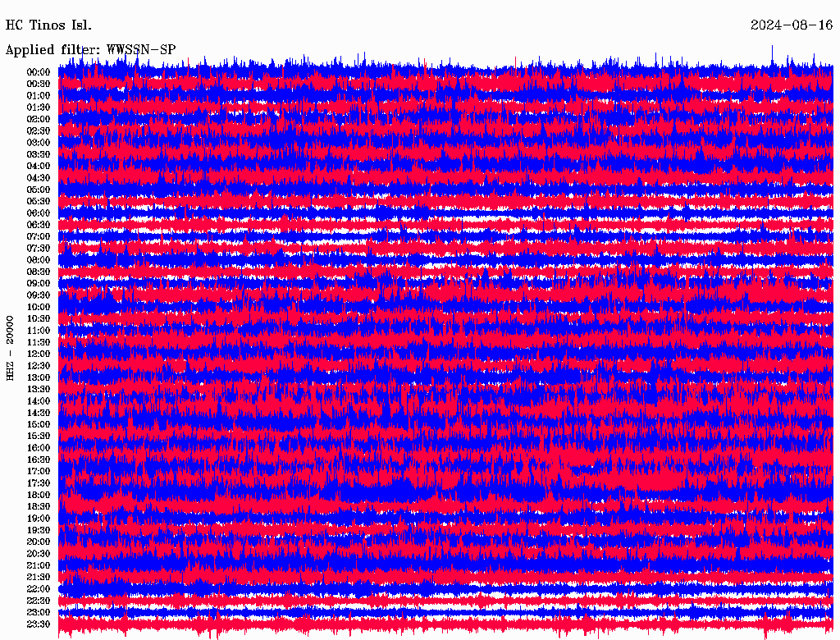Click the 05:00 time label
Viewport: 840px width, 640px height.
pyautogui.click(x=39, y=190)
